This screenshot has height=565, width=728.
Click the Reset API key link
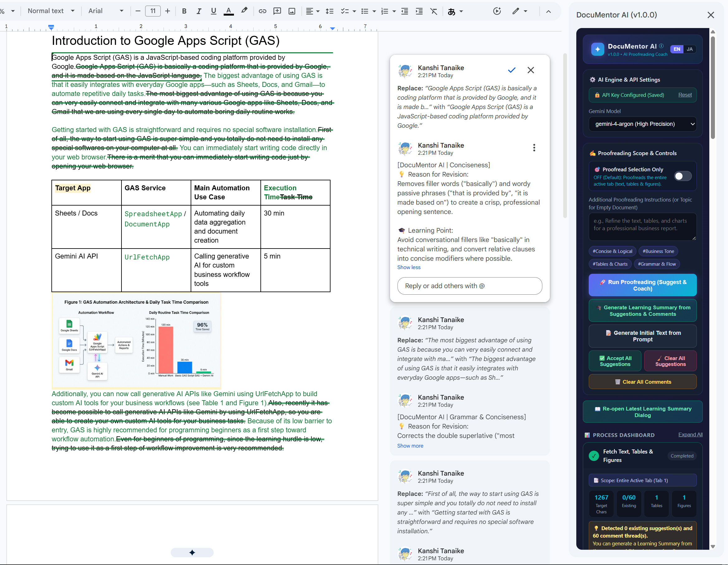click(685, 95)
